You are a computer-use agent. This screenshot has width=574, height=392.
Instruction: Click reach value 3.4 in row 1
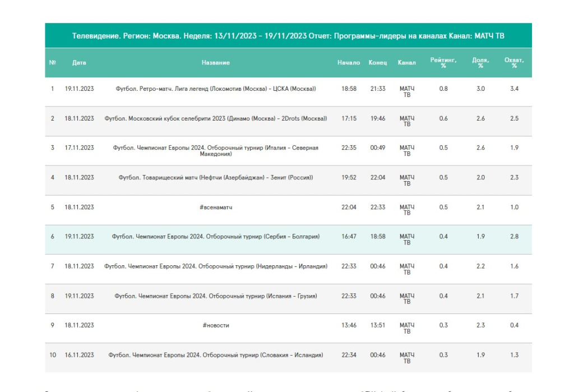(x=514, y=89)
